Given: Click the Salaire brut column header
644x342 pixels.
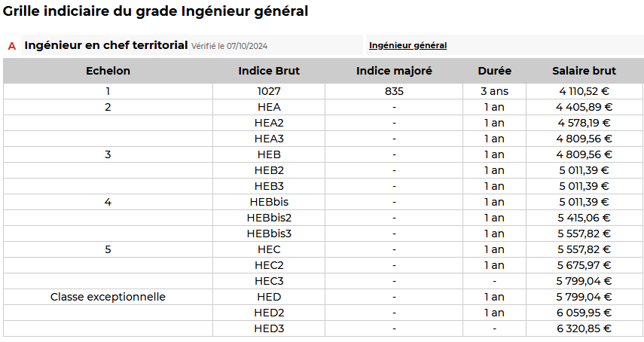Looking at the screenshot, I should [584, 71].
